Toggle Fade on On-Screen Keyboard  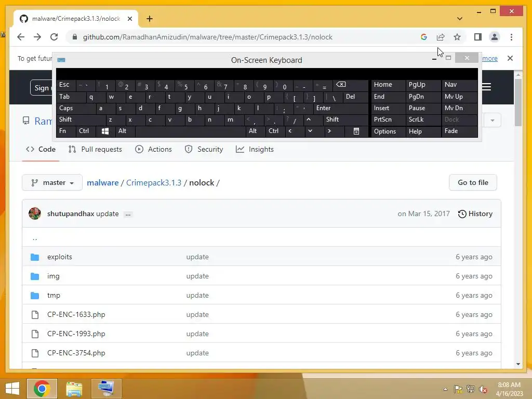point(459,131)
